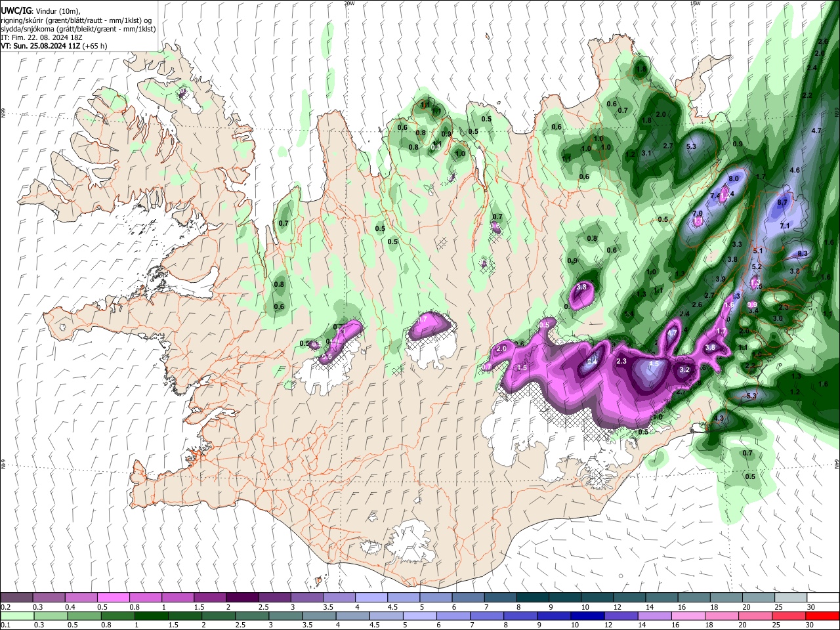Click the slydda/snjókoma legend description line
Screen dimensions: 840x630
click(78, 29)
